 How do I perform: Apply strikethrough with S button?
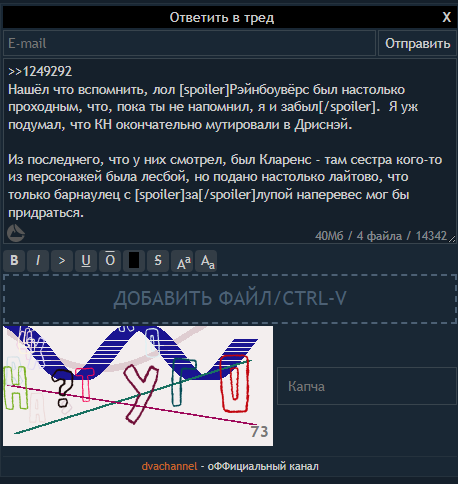tap(158, 261)
